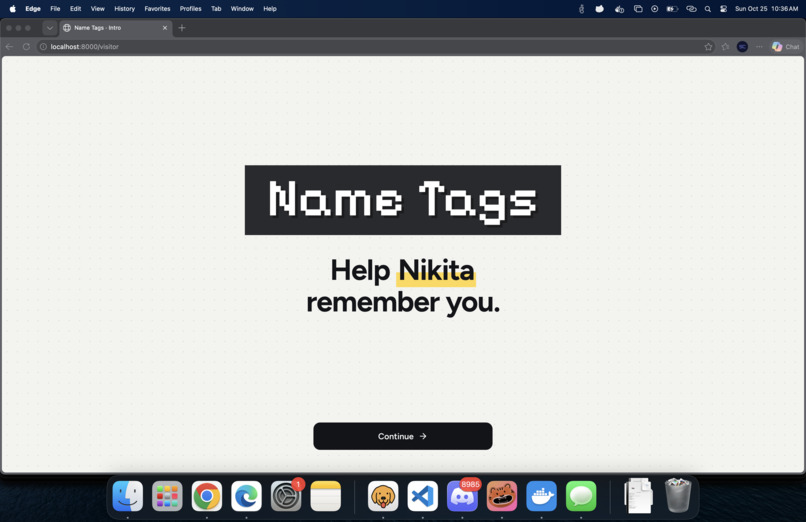Open the Help menu
This screenshot has width=806, height=522.
coord(270,9)
